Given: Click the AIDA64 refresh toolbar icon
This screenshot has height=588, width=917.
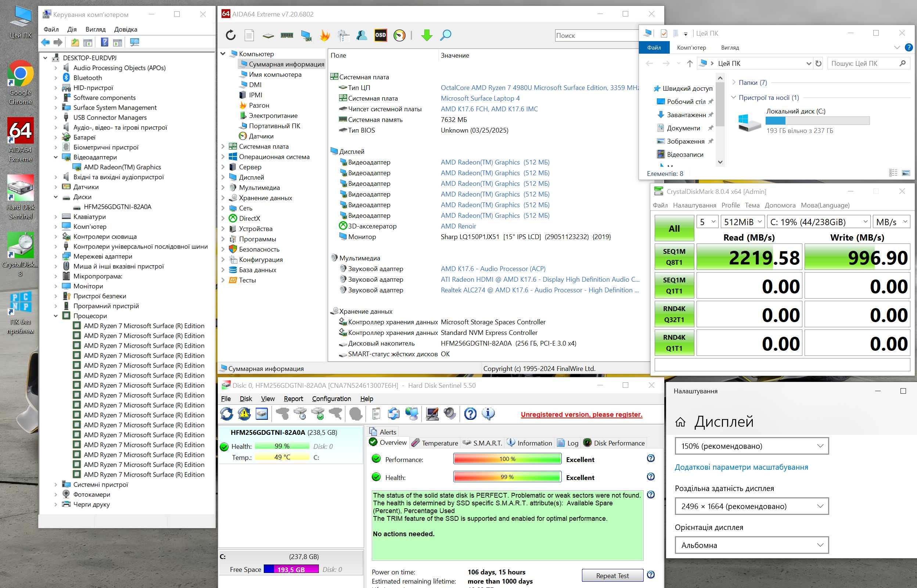Looking at the screenshot, I should (x=231, y=35).
